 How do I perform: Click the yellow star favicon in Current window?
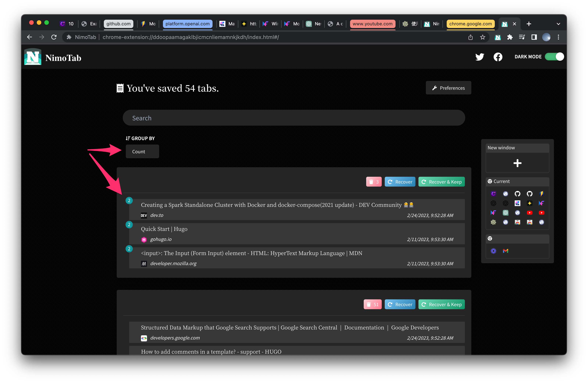[529, 203]
